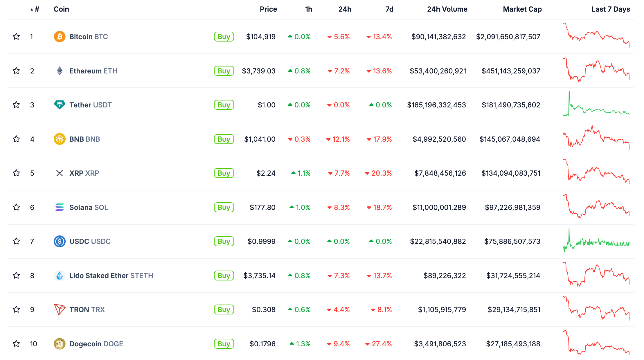Screen dimensions: 644x360
Task: Click the BNB coin logo icon
Action: pyautogui.click(x=60, y=139)
